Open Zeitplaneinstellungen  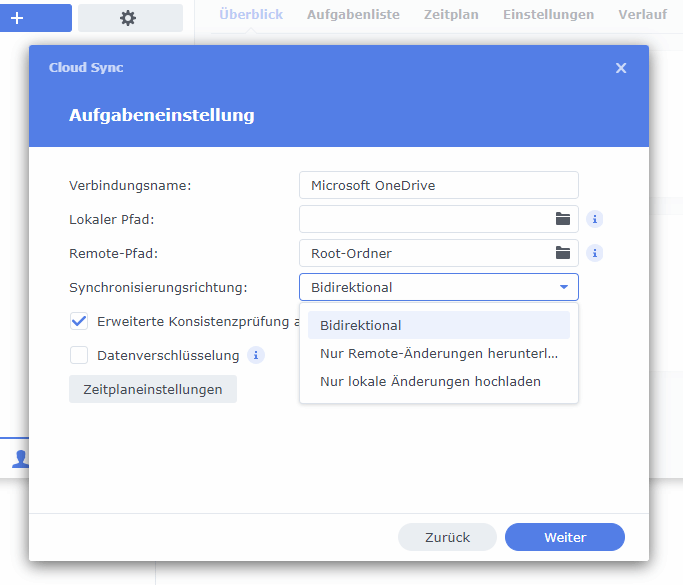click(x=153, y=389)
